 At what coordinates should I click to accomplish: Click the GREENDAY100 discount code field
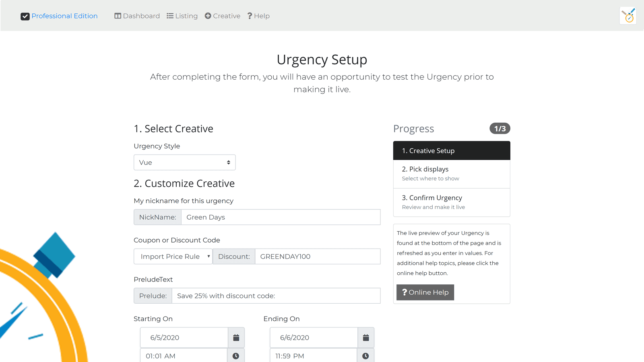point(318,256)
